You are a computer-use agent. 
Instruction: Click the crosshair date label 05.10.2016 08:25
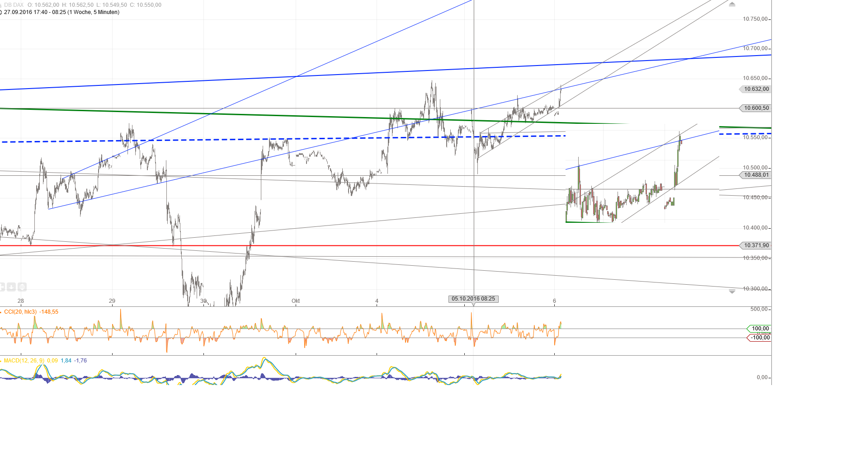[x=473, y=299]
